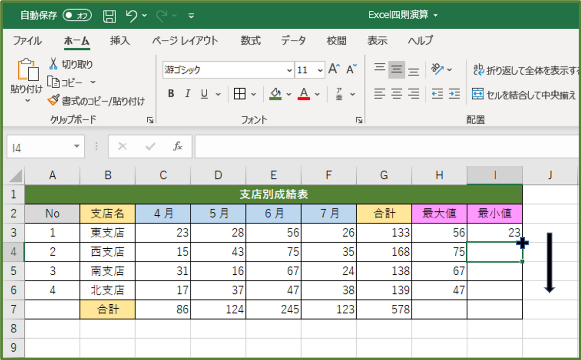The image size is (581, 360).
Task: Select the ホーム ribbon tab
Action: (76, 40)
